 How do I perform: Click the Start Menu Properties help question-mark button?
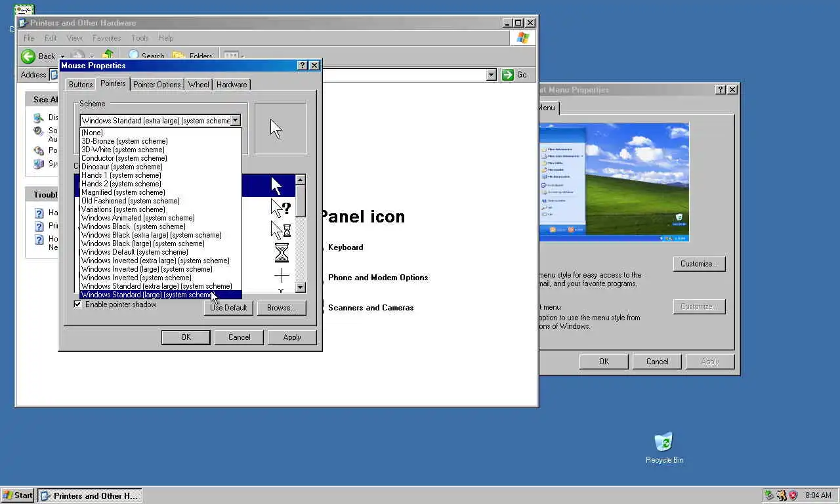[x=721, y=90]
